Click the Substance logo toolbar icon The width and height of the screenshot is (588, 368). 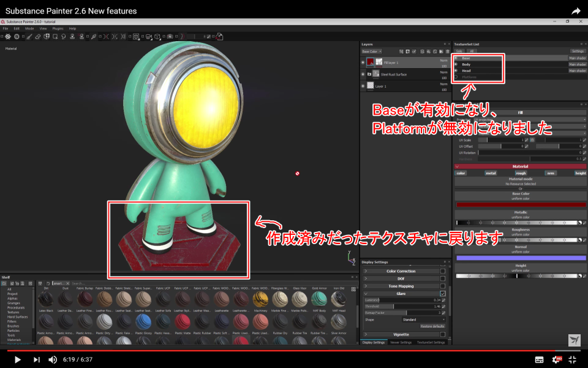click(7, 36)
